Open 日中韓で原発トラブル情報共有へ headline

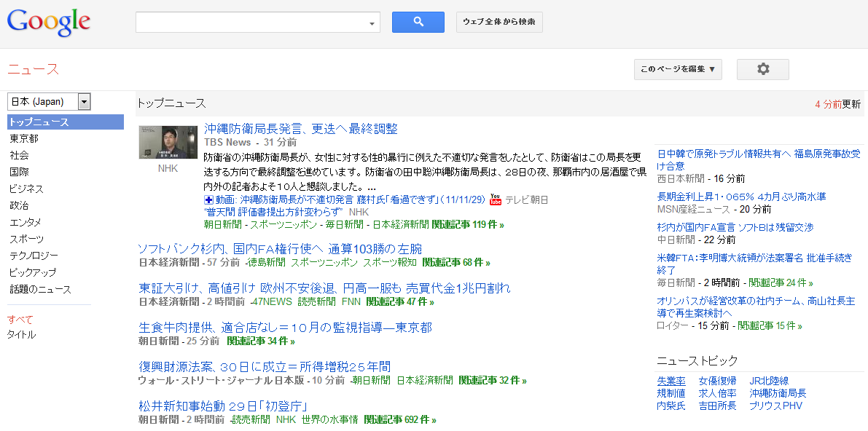759,159
